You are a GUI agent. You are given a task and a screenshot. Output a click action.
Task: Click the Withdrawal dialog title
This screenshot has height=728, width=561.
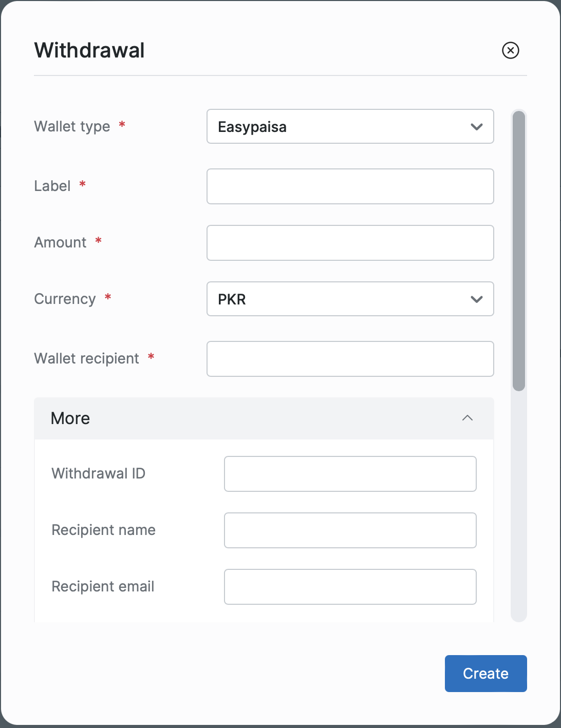(x=89, y=50)
